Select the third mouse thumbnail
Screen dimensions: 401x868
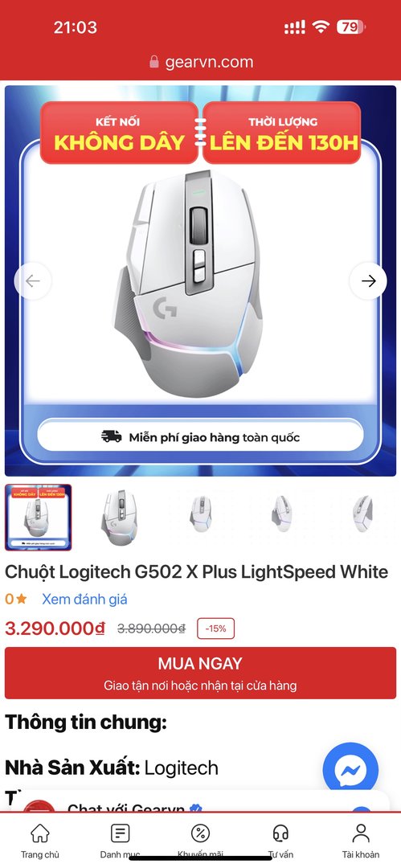tap(200, 515)
